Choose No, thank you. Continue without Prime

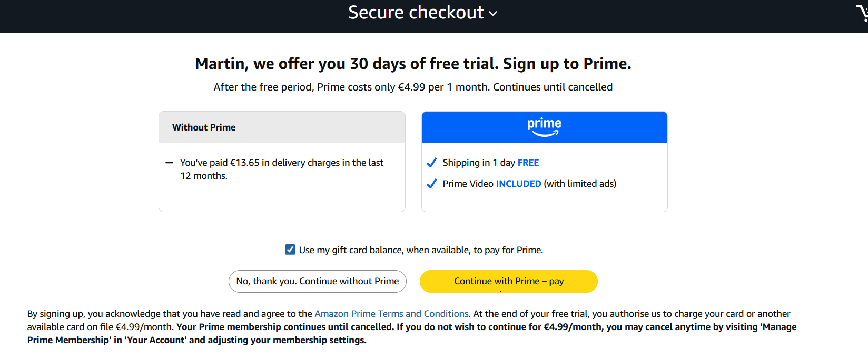coord(318,281)
